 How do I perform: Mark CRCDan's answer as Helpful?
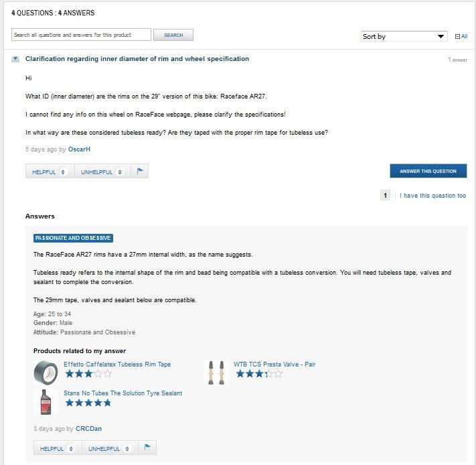tap(58, 448)
